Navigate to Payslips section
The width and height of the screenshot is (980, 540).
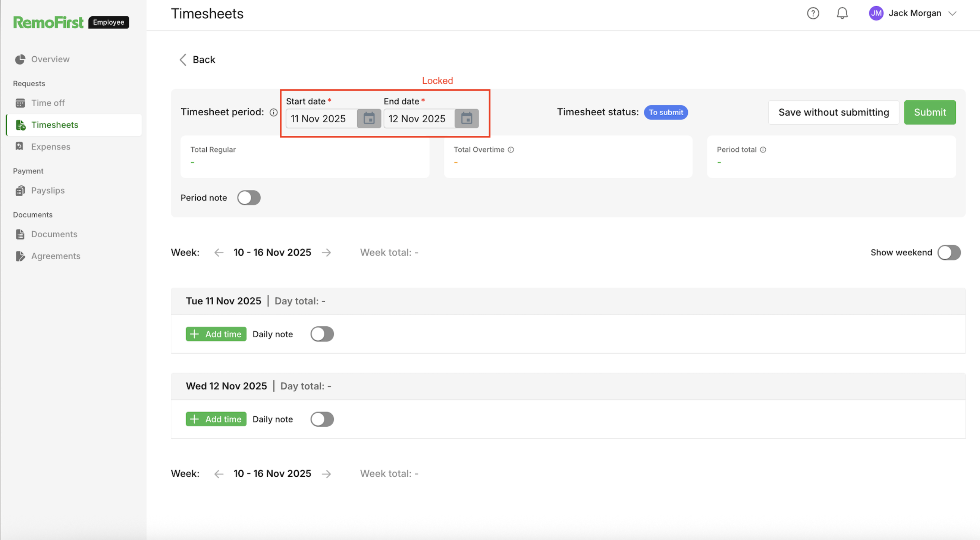click(48, 190)
